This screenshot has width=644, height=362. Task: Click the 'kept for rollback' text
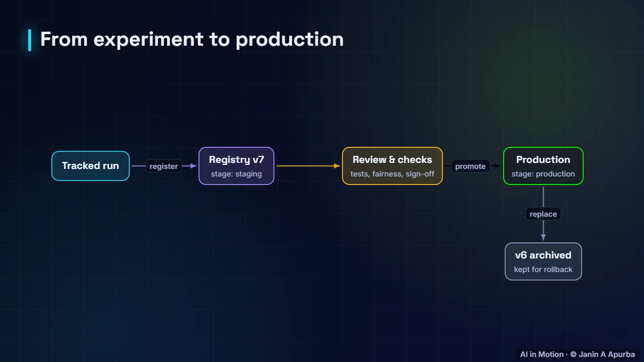point(543,269)
